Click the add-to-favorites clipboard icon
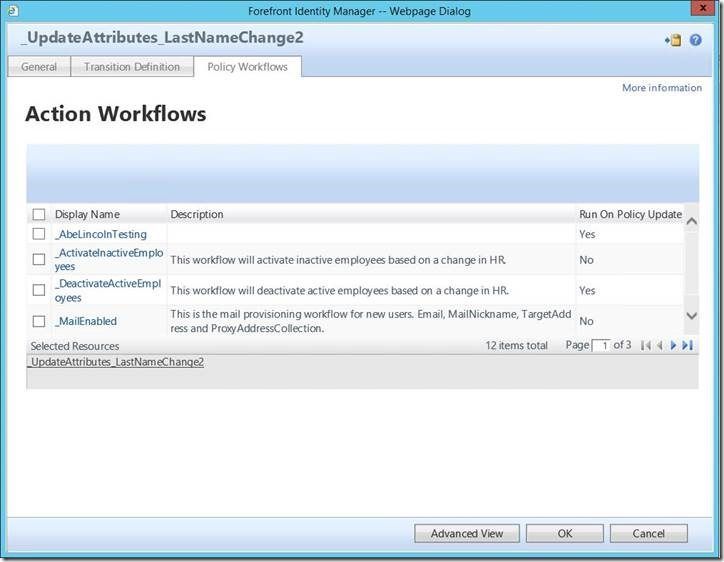Image resolution: width=724 pixels, height=562 pixels. tap(673, 40)
